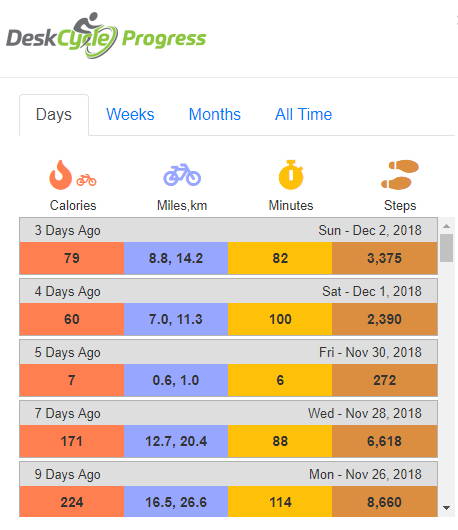Viewport: 458px width, 530px height.
Task: Click the scrollbar up arrow
Action: [446, 226]
